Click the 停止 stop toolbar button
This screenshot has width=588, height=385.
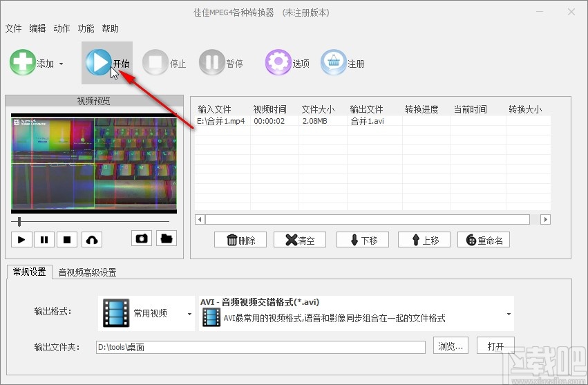click(x=164, y=63)
